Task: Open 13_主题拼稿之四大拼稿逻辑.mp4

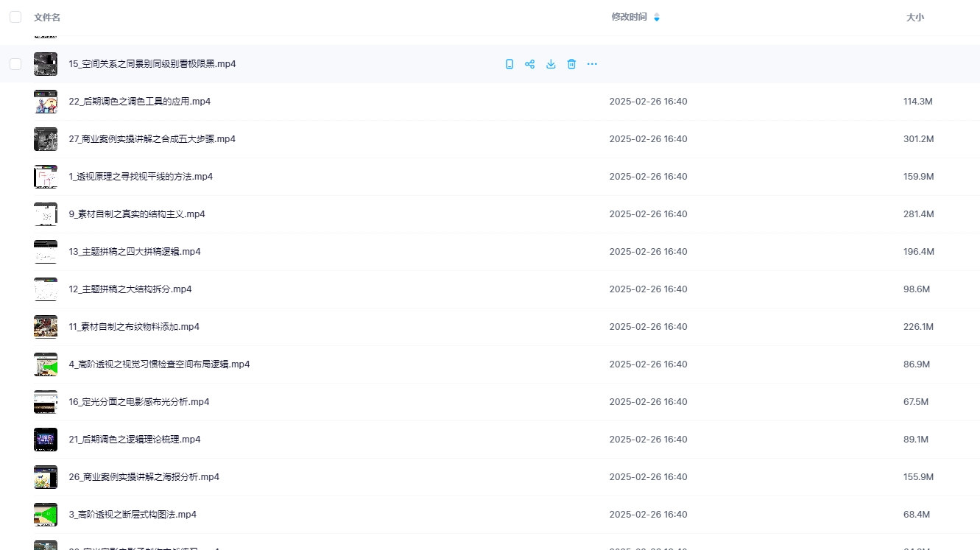Action: (135, 252)
